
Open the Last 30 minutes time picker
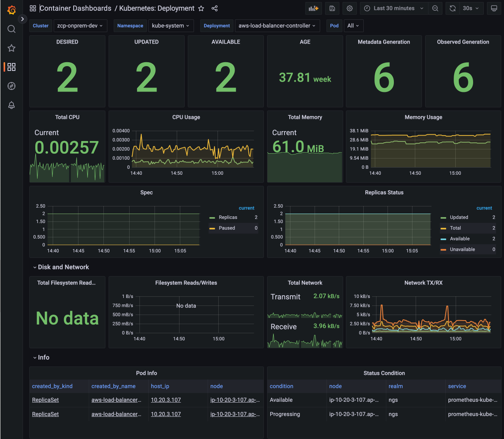(x=394, y=8)
